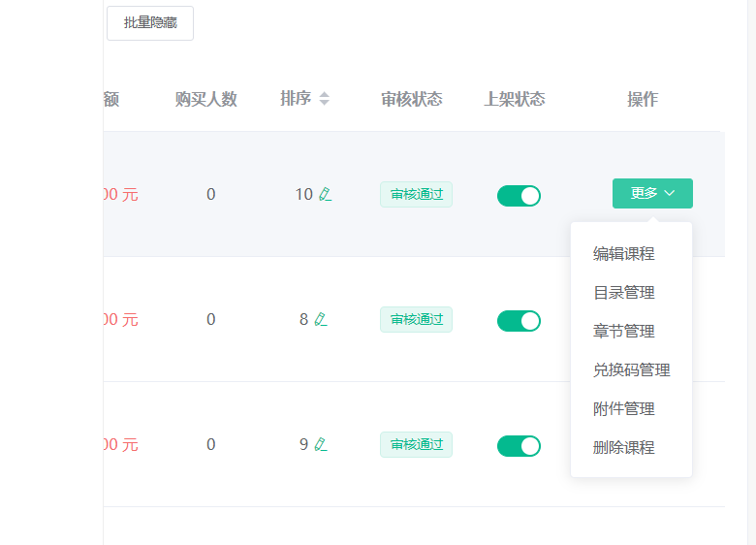Toggle 上架状态 switch in row with sort 10
756x545 pixels.
[x=519, y=196]
